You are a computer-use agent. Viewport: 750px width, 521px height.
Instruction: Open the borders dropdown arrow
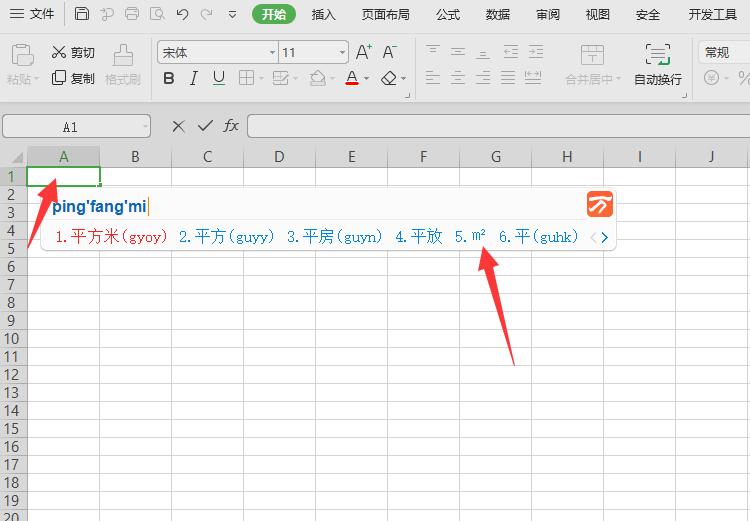[x=261, y=78]
